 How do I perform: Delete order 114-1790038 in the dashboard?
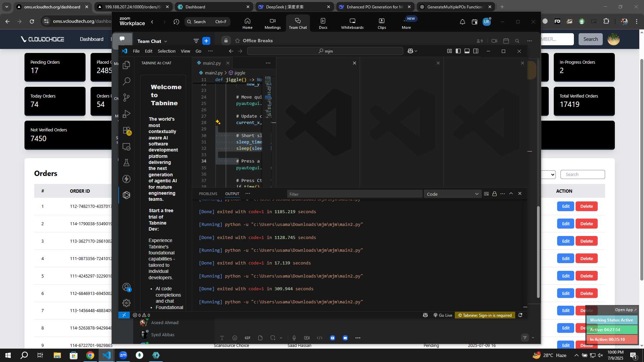click(x=586, y=224)
